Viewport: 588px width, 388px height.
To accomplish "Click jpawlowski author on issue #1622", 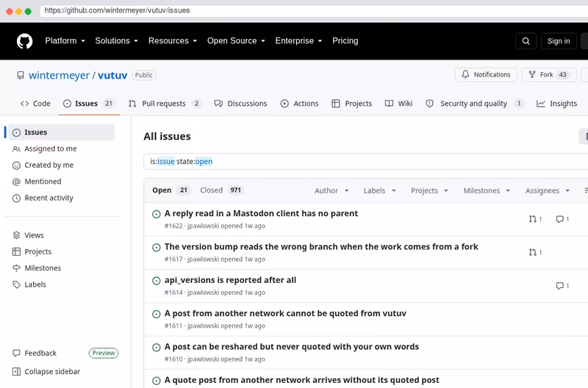I will (203, 226).
